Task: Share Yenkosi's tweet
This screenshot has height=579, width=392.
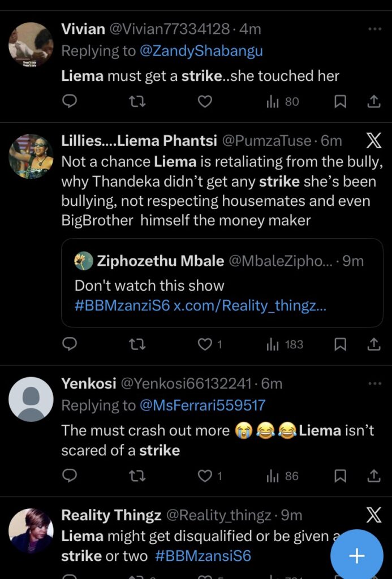Action: coord(374,476)
